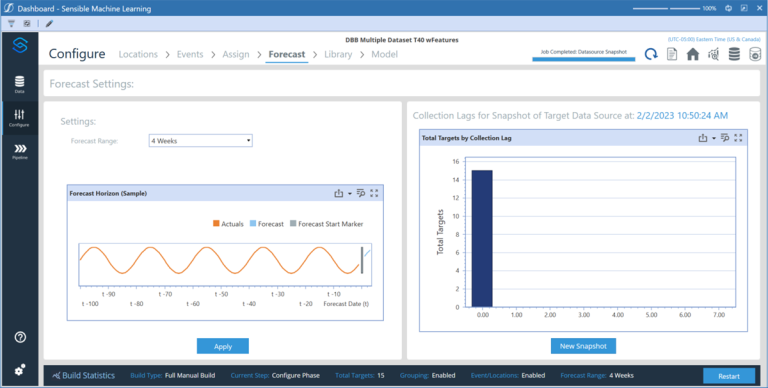Screen dimensions: 768x388
Task: Go to the Library step
Action: [x=338, y=54]
